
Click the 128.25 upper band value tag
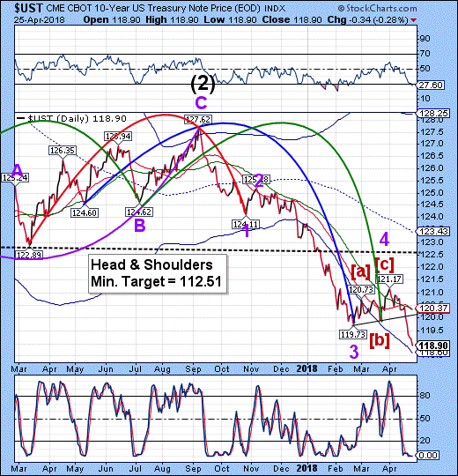(x=433, y=113)
